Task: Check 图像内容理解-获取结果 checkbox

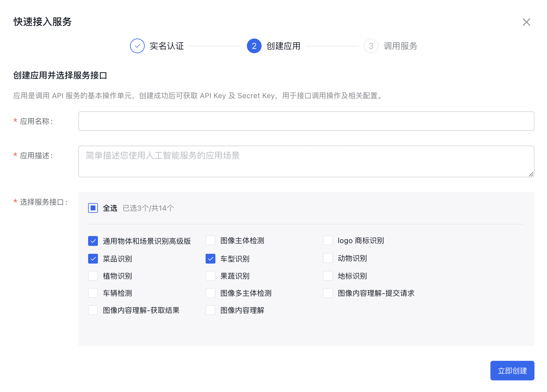Action: pyautogui.click(x=93, y=310)
